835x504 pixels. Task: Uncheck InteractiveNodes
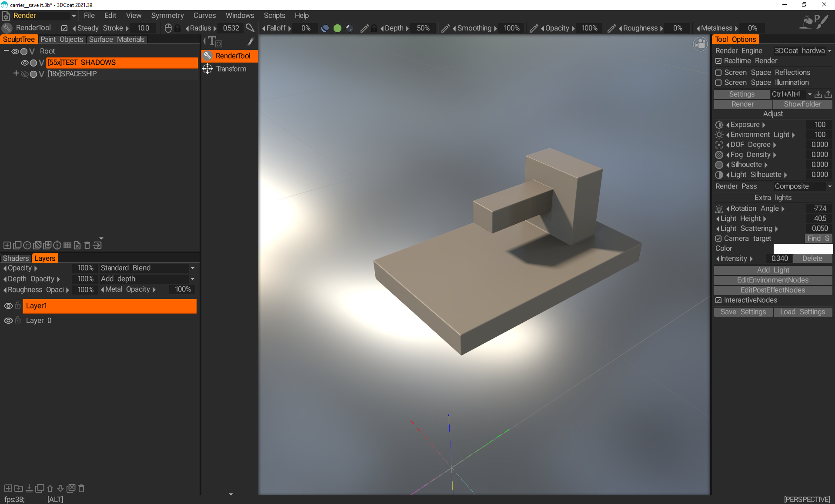coord(719,300)
